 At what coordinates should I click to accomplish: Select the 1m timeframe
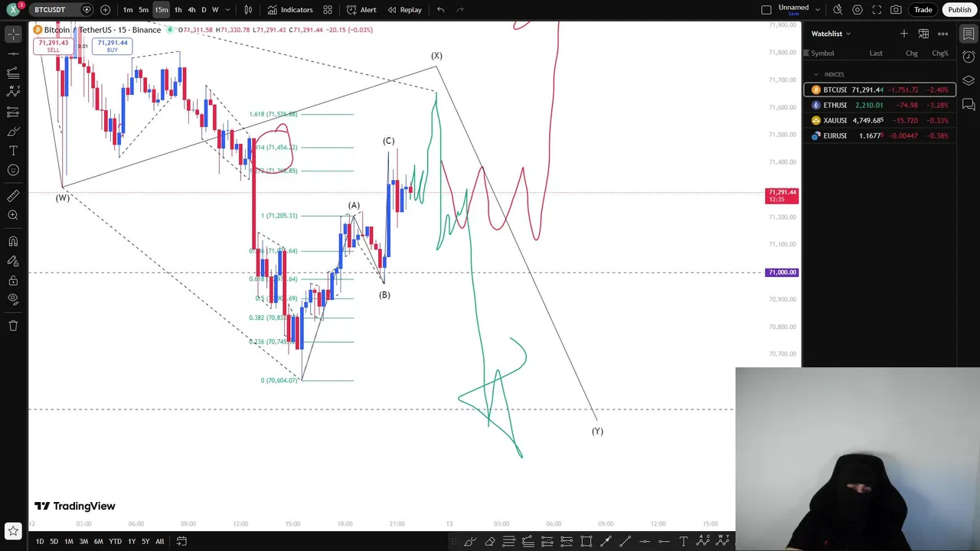coord(128,10)
